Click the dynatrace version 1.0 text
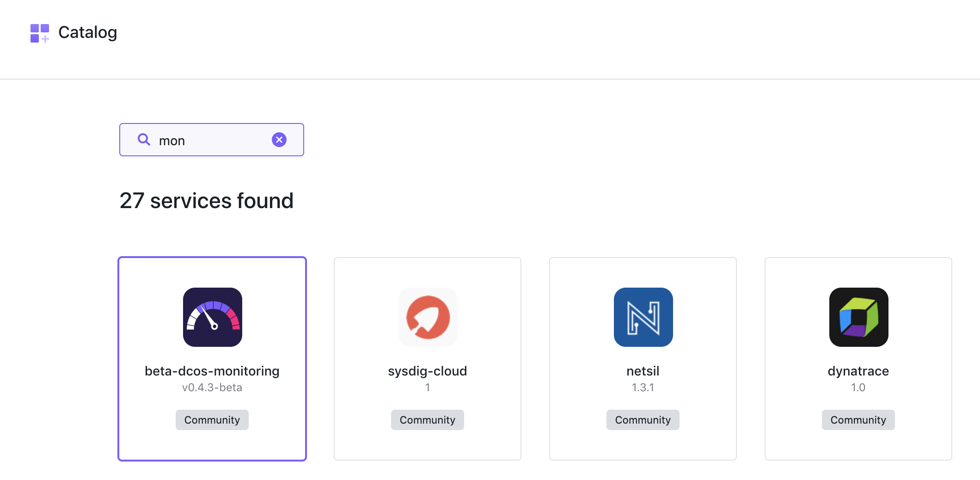The image size is (980, 480). click(x=858, y=388)
